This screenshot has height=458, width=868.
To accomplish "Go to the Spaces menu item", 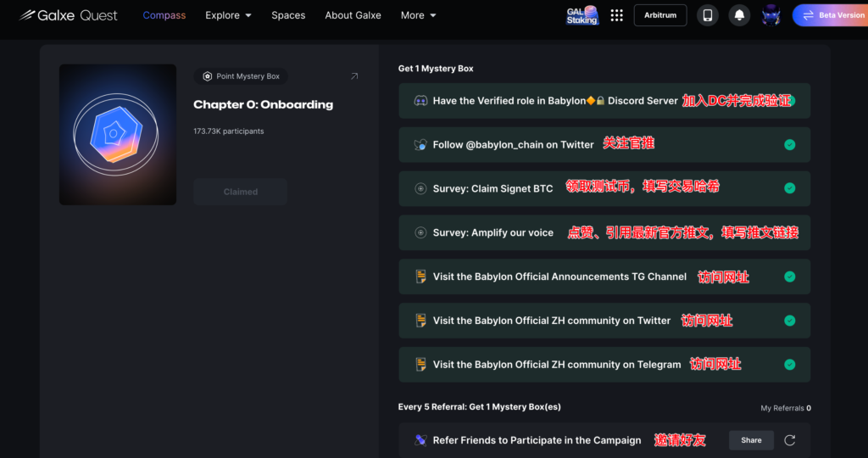I will (x=288, y=15).
